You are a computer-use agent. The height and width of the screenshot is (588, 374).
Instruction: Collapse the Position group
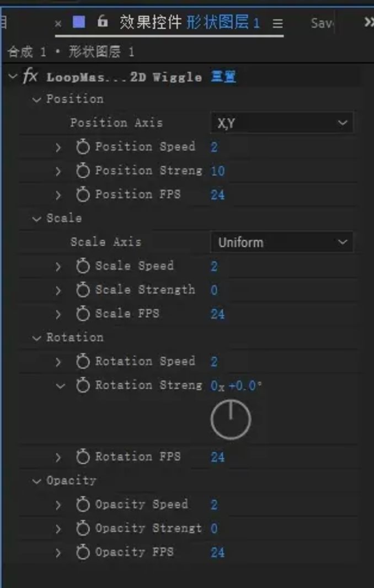pyautogui.click(x=37, y=100)
